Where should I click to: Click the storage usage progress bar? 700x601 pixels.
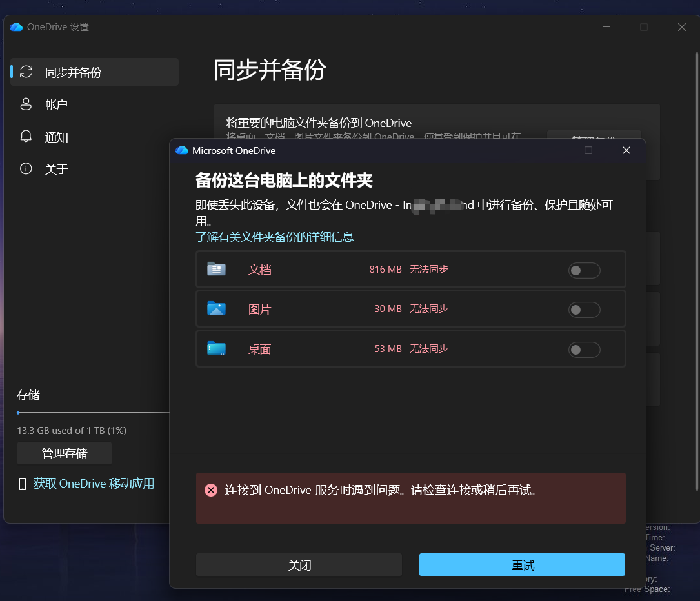(x=93, y=413)
